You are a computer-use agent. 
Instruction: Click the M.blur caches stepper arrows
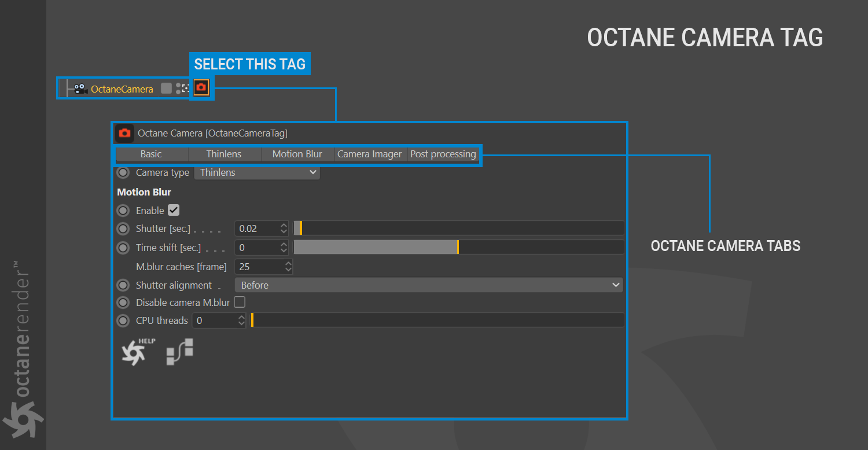point(288,267)
